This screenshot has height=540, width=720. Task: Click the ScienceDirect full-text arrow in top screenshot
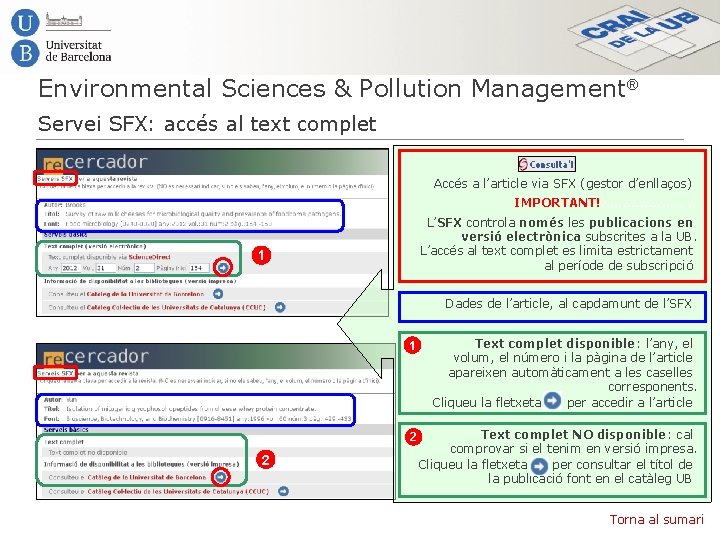point(223,267)
